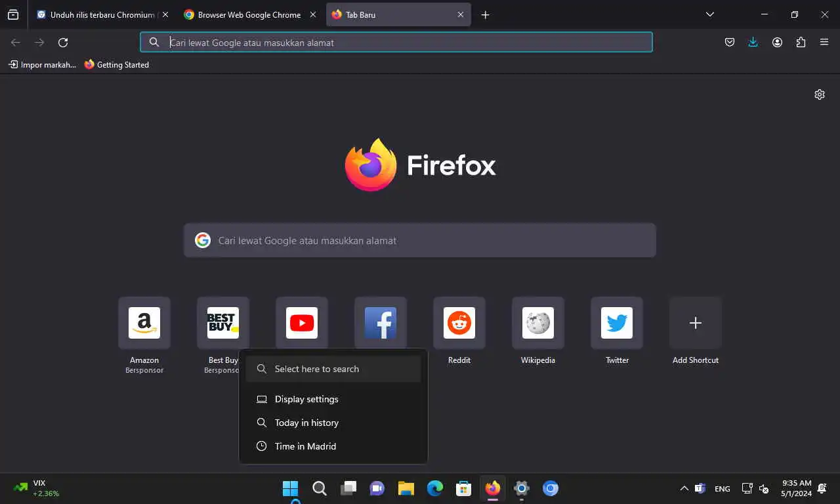The width and height of the screenshot is (840, 504).
Task: Open the notification bell in tray
Action: pyautogui.click(x=822, y=489)
